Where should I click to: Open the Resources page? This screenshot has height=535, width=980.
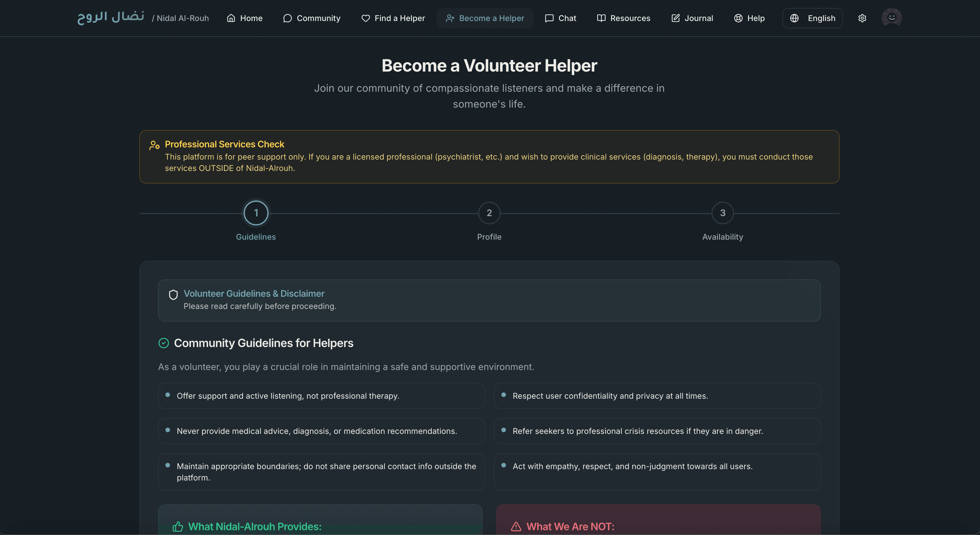(x=624, y=18)
